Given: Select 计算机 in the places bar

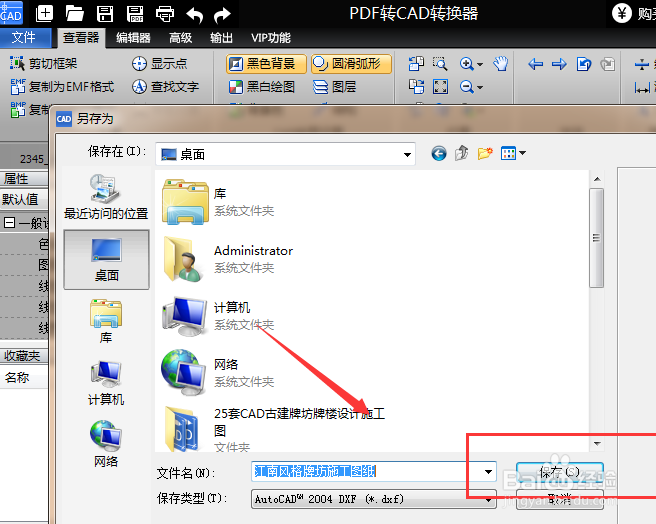Looking at the screenshot, I should [x=106, y=383].
